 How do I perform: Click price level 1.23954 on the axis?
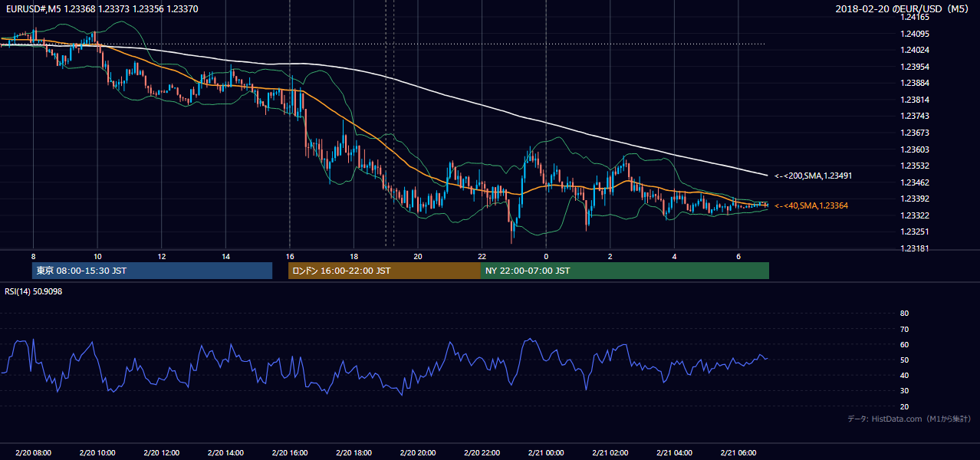[x=916, y=67]
